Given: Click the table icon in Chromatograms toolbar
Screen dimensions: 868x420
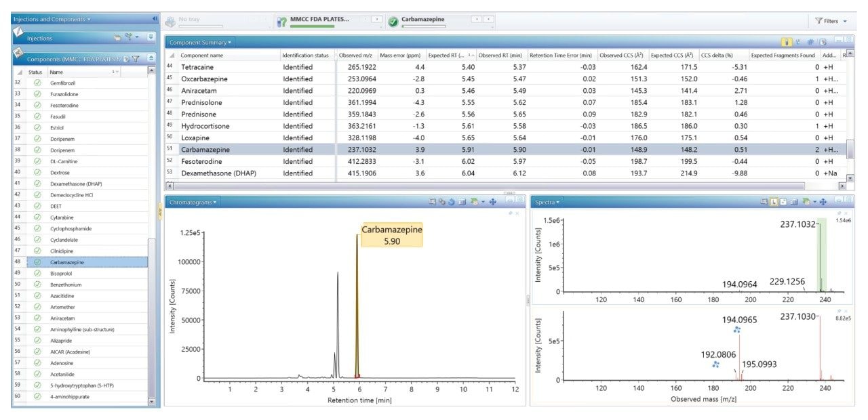Looking at the screenshot, I should tap(462, 201).
